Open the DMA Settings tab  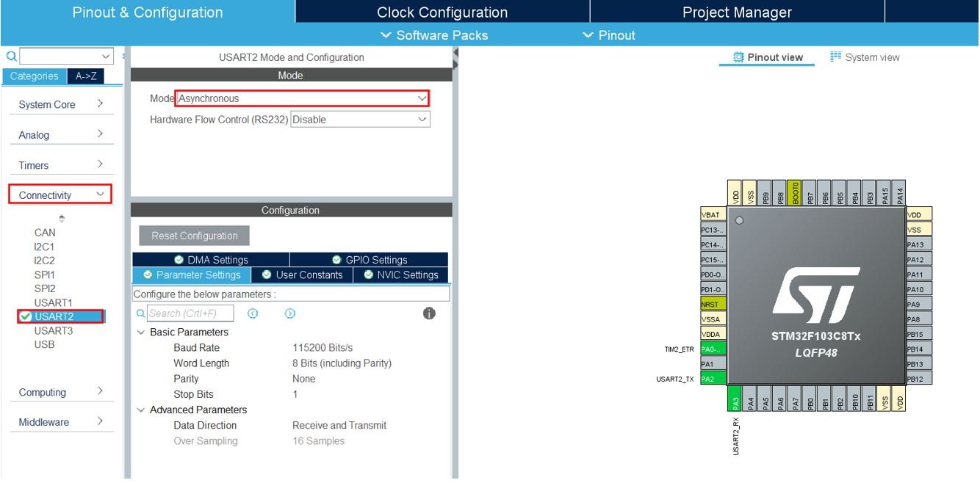211,260
